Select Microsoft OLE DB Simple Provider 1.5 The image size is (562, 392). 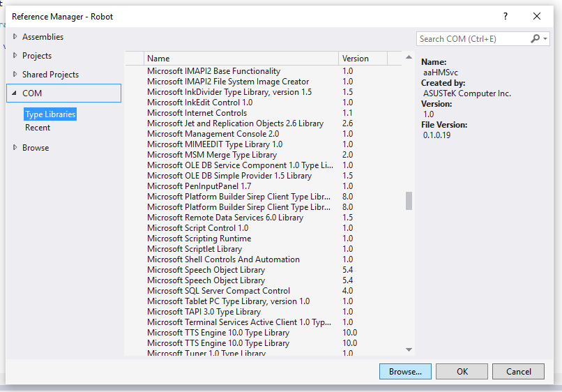click(x=264, y=175)
